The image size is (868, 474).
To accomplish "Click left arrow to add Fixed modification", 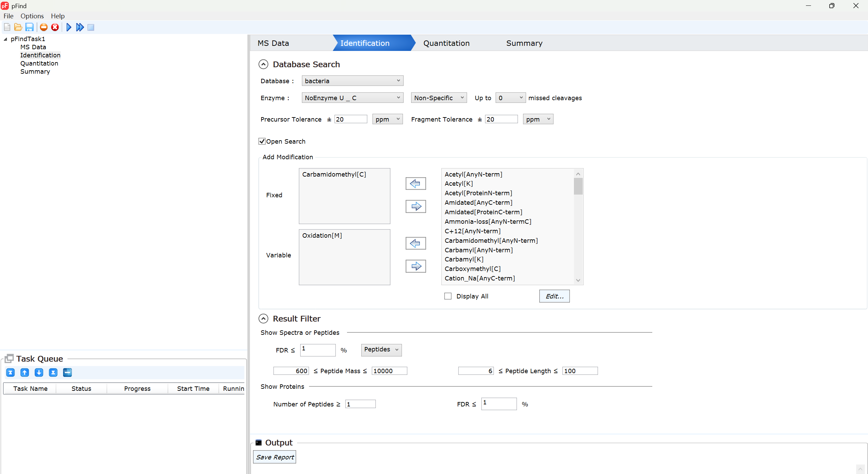I will tap(416, 184).
